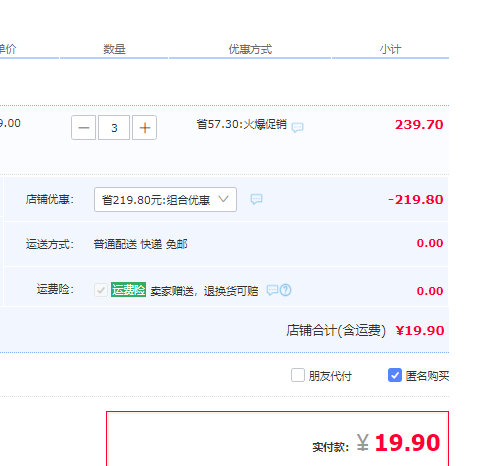Click the 优惠方式 column header
The width and height of the screenshot is (485, 466).
250,49
